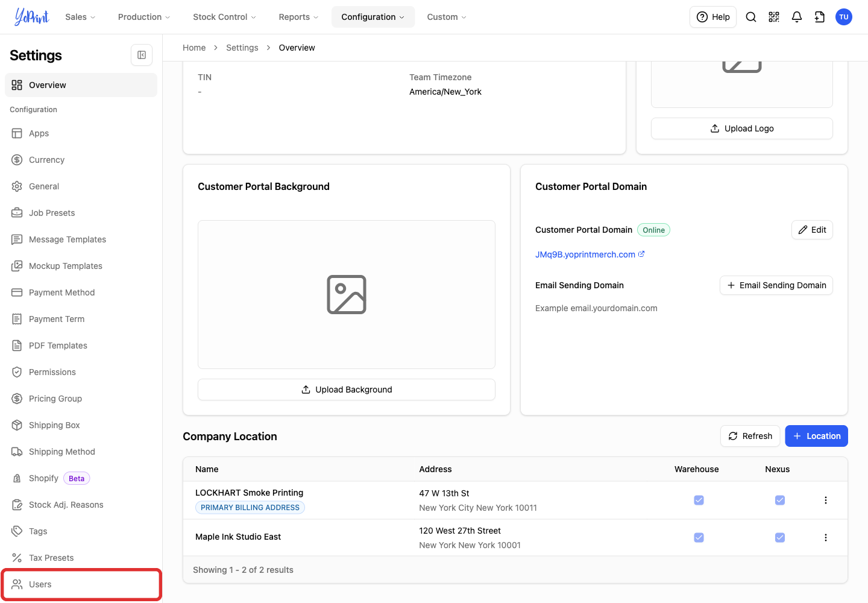
Task: Toggle Nexus checkbox for LOCKHART Smoke Printing
Action: tap(779, 500)
